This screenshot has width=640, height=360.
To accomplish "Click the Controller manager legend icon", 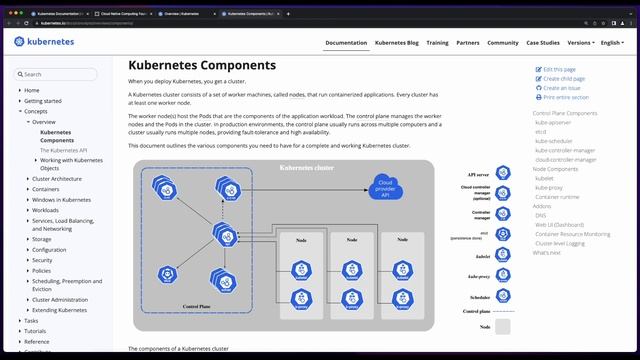I will pyautogui.click(x=503, y=214).
